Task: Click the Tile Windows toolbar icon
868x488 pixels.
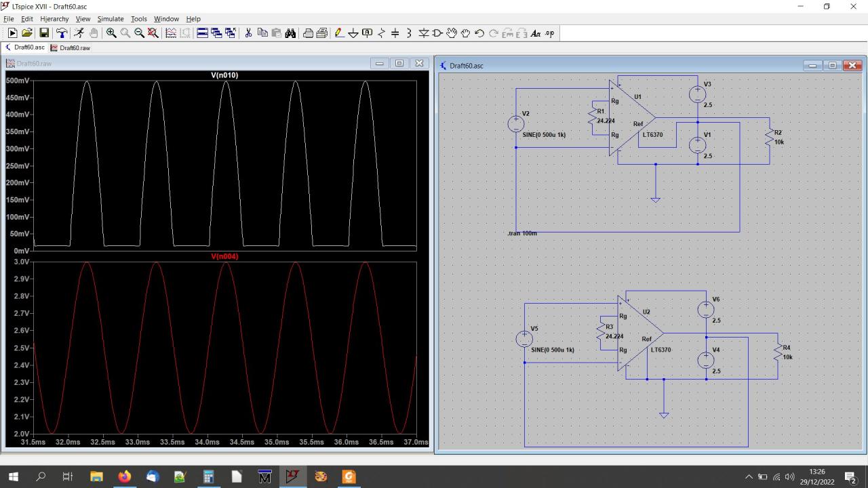Action: [x=202, y=33]
